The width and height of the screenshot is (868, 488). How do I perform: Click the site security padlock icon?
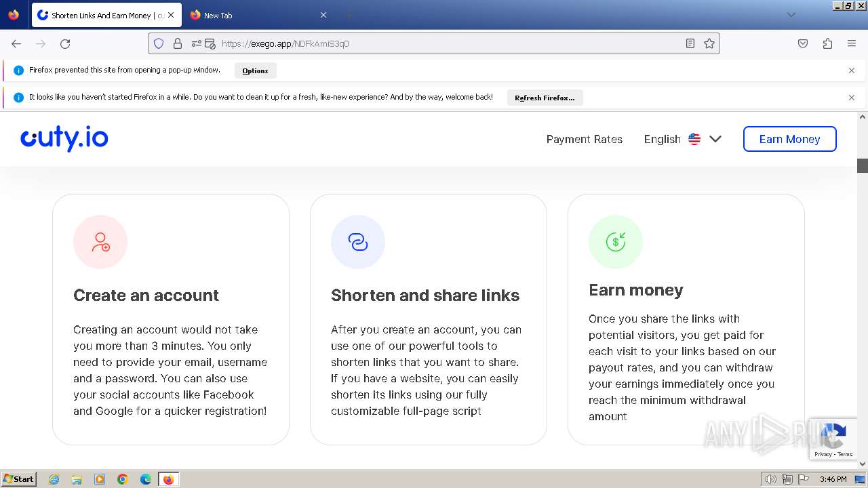tap(178, 43)
